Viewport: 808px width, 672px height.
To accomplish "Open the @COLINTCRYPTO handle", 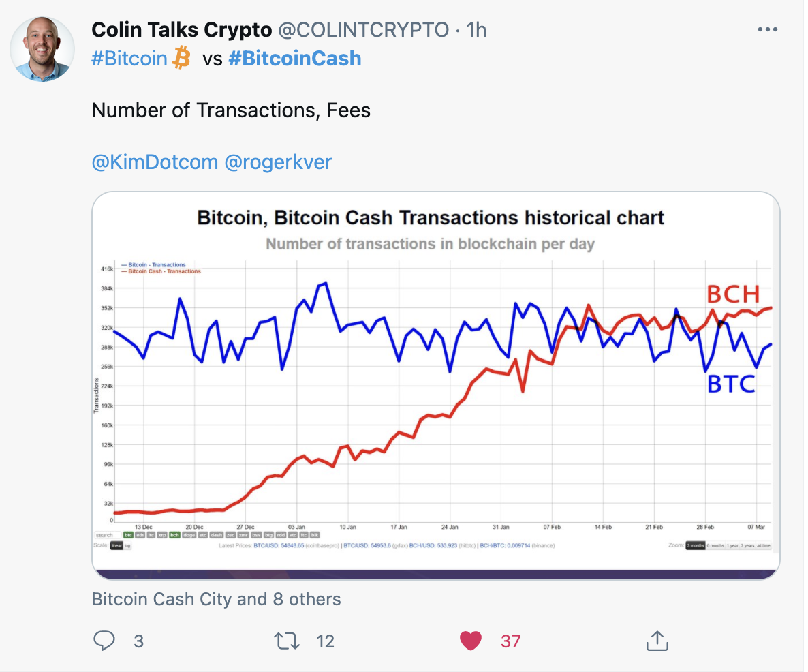I will (x=364, y=30).
